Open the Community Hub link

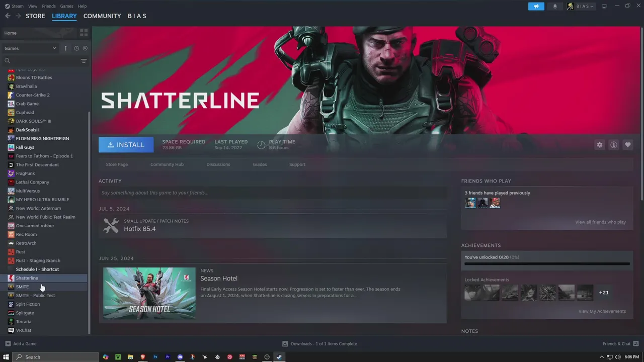point(167,164)
